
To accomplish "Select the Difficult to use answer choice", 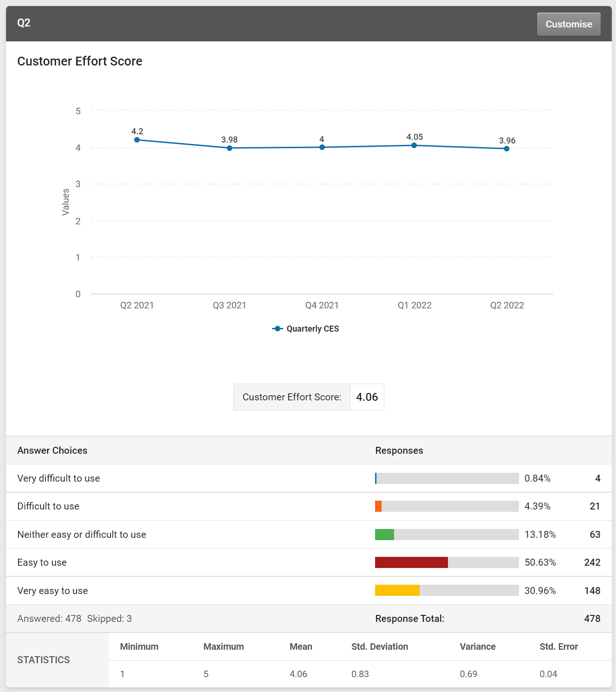I will (48, 506).
